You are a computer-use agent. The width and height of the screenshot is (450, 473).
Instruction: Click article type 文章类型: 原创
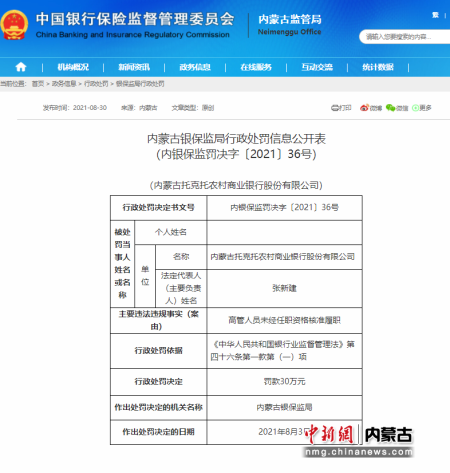(193, 108)
